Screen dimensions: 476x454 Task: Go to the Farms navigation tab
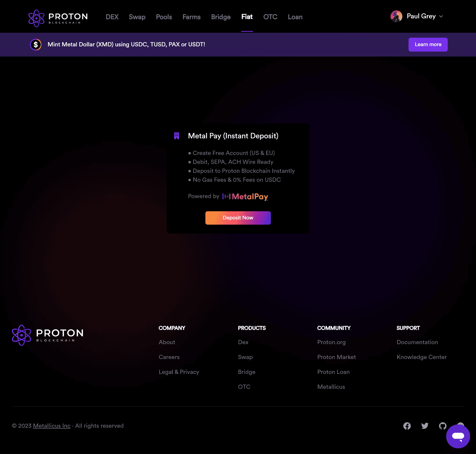[191, 17]
